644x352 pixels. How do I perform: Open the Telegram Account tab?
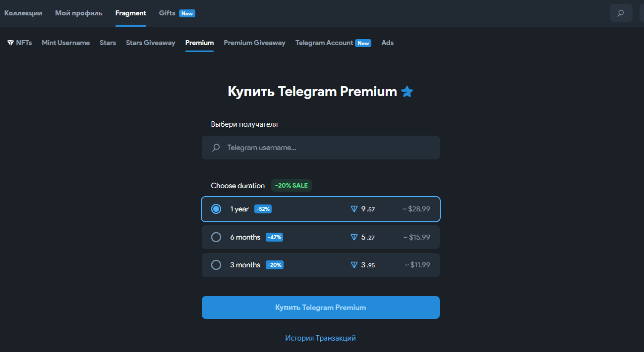point(324,43)
